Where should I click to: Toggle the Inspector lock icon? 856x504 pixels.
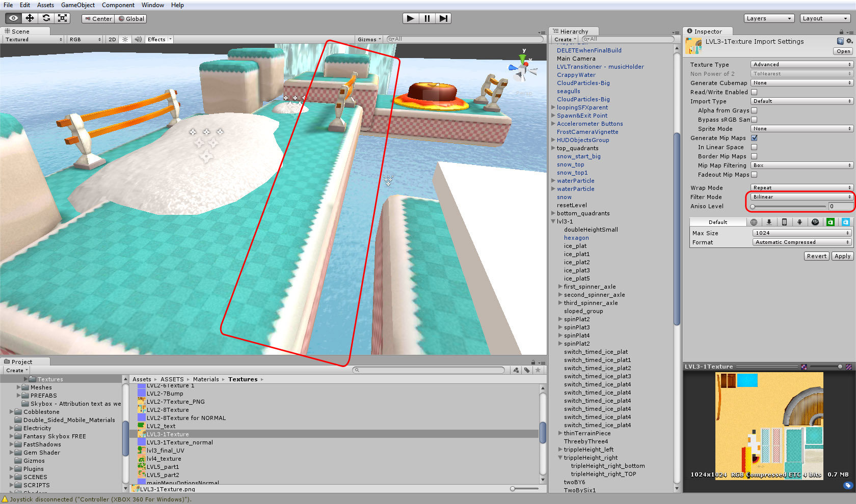click(841, 32)
